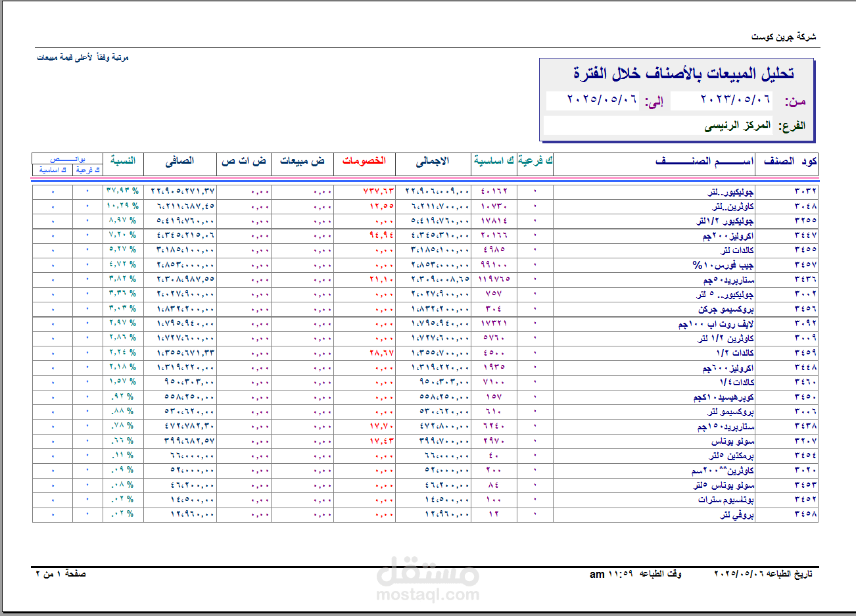
Task: Click item name 'سولو بوتاس ٥لتر'
Action: (724, 485)
